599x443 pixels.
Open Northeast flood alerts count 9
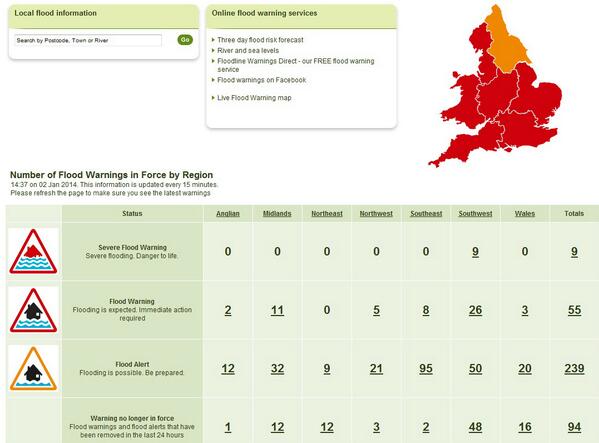click(x=327, y=369)
